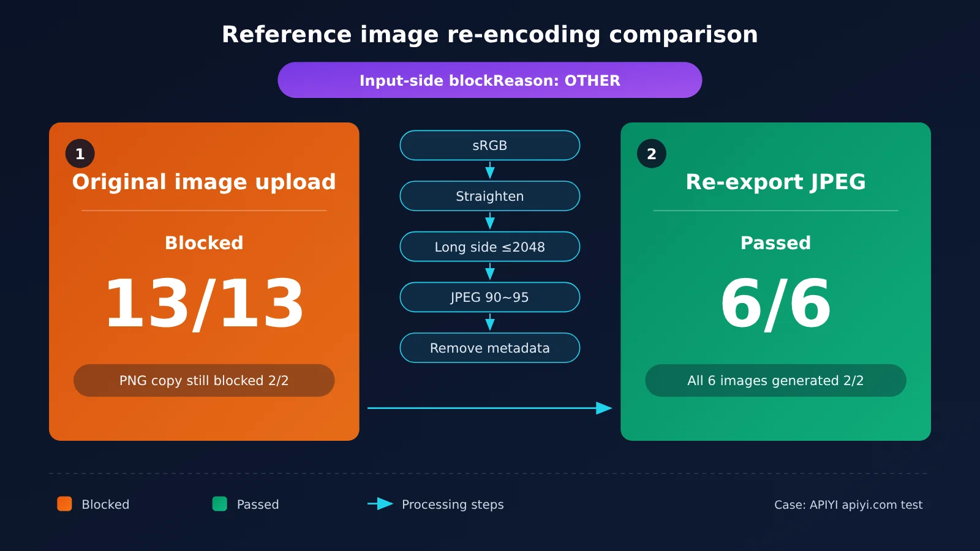Click the 6/6 passed count
Image resolution: width=980 pixels, height=551 pixels.
pyautogui.click(x=775, y=303)
